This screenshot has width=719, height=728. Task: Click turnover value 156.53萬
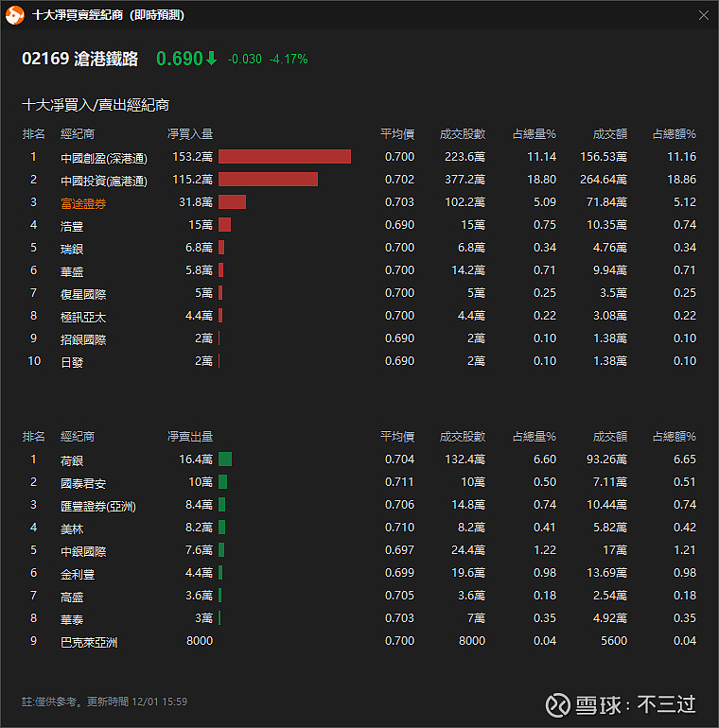pyautogui.click(x=604, y=157)
